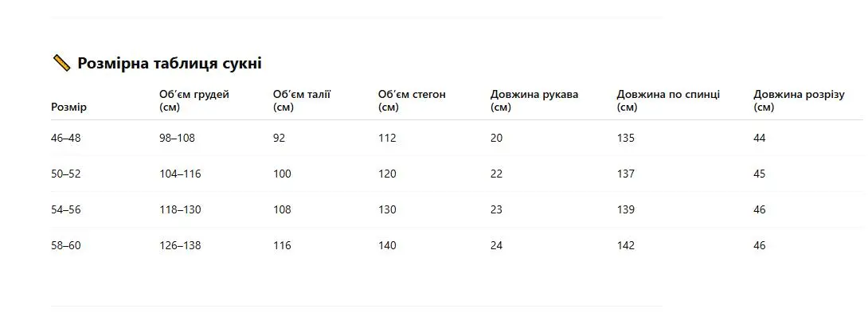The image size is (868, 336).
Task: Click the 'Розмір' column header
Action: [x=68, y=107]
